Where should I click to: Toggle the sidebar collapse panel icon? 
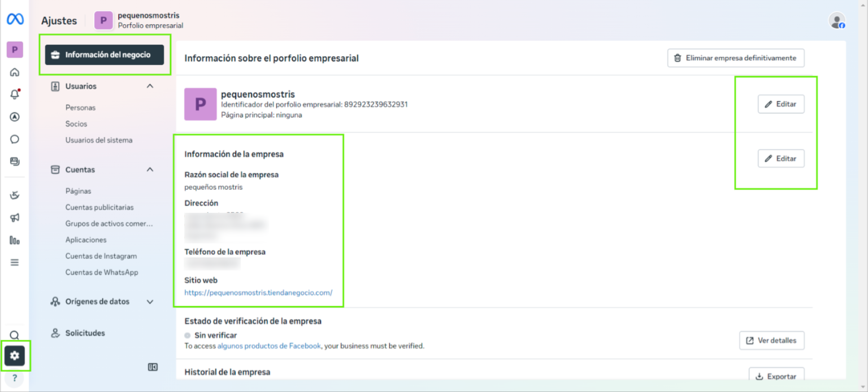coord(153,367)
